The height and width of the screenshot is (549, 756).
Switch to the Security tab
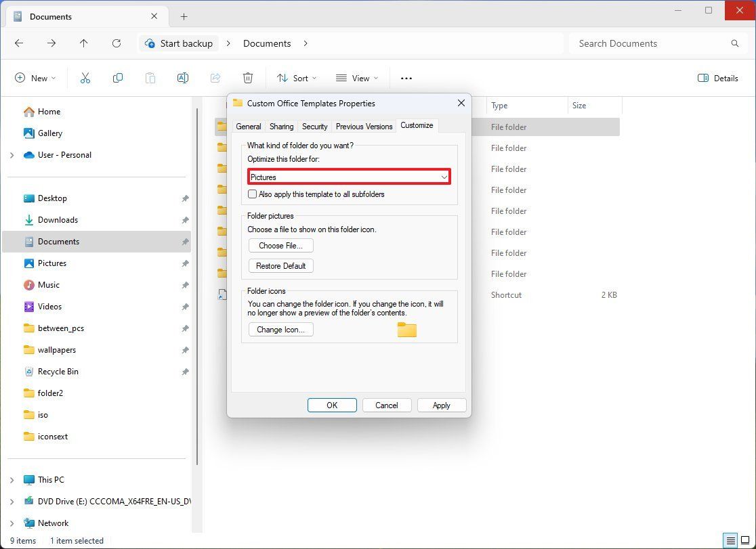[314, 126]
